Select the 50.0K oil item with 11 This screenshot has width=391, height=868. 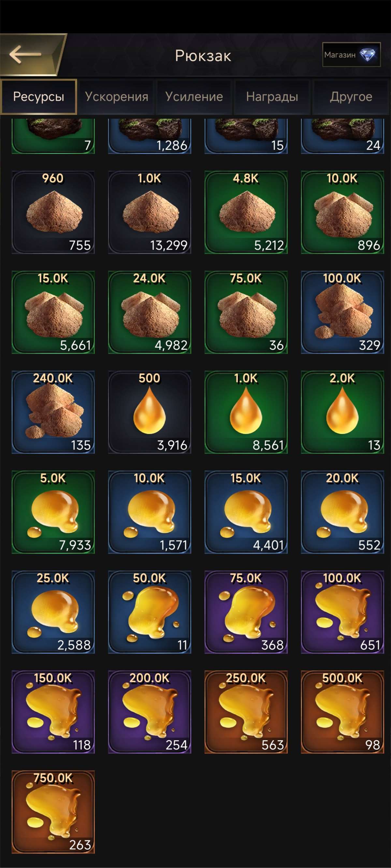pos(150,612)
